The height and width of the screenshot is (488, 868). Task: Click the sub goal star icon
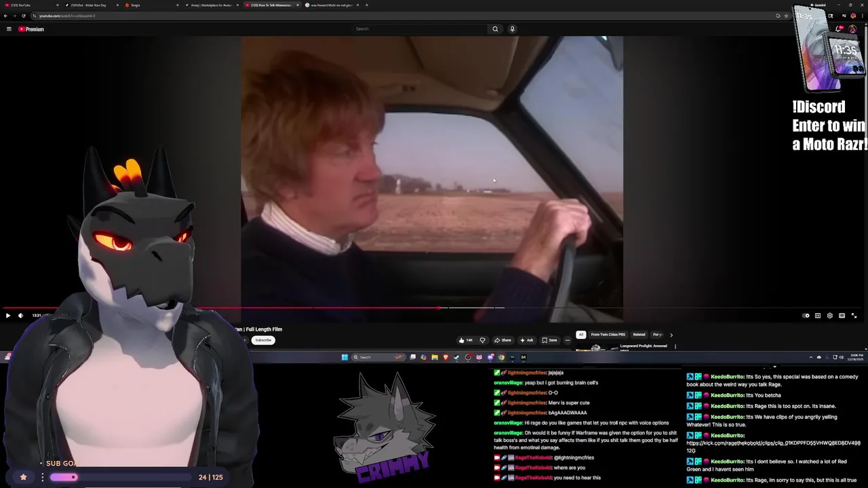[x=23, y=477]
